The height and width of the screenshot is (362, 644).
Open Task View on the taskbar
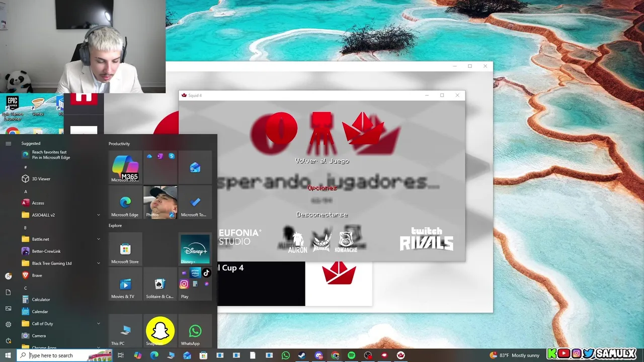(x=121, y=355)
